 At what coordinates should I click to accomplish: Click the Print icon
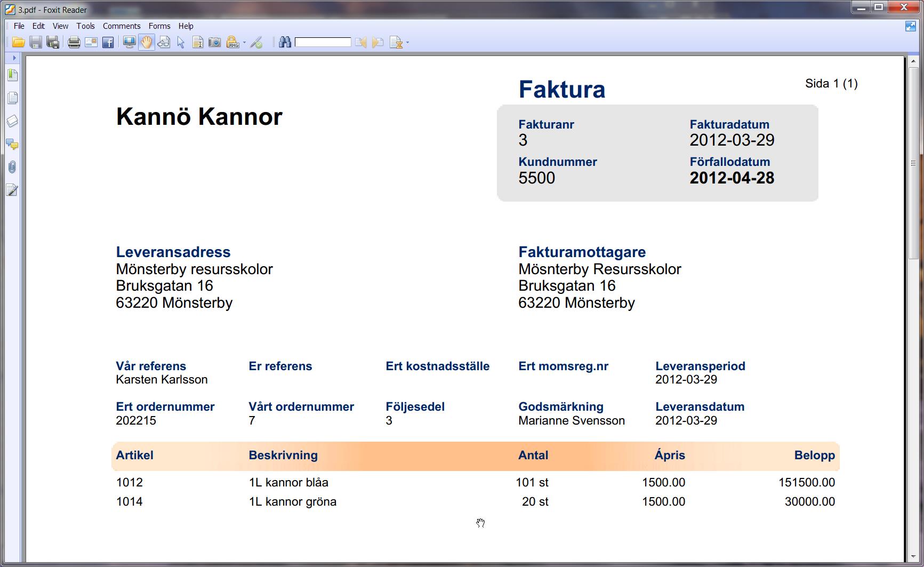click(74, 43)
